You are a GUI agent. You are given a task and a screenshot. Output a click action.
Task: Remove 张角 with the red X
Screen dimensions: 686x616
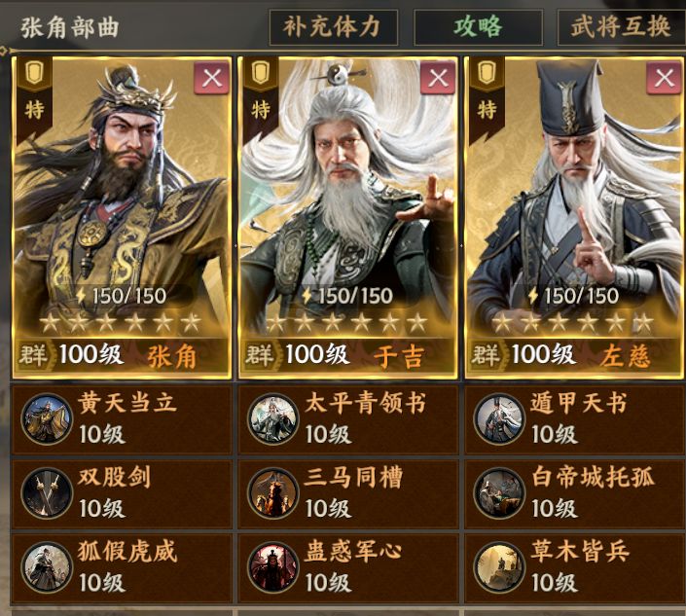pos(212,78)
